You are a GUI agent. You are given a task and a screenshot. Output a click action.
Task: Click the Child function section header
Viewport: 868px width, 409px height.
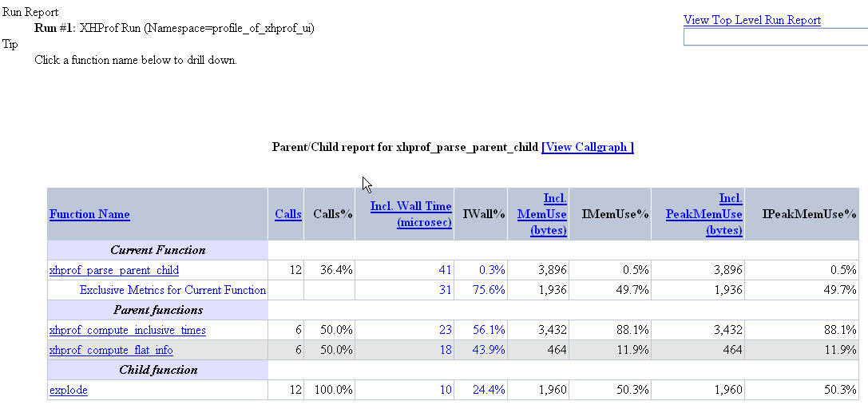[157, 370]
